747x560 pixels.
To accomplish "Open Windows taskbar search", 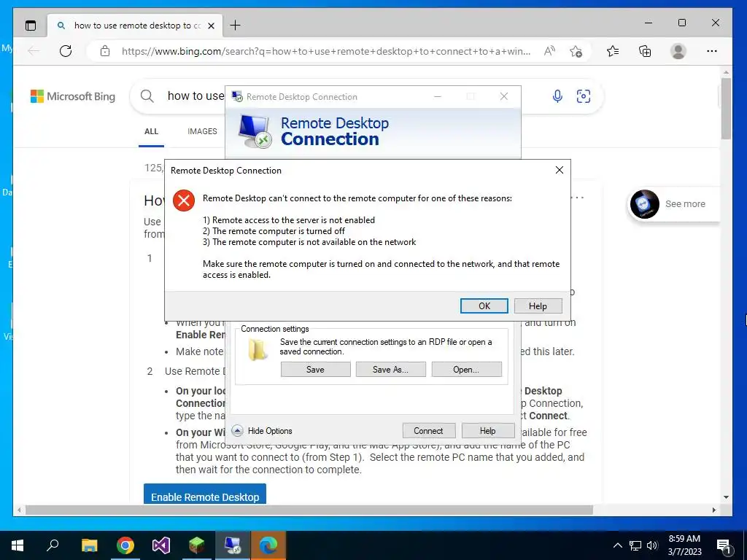I will pyautogui.click(x=53, y=545).
